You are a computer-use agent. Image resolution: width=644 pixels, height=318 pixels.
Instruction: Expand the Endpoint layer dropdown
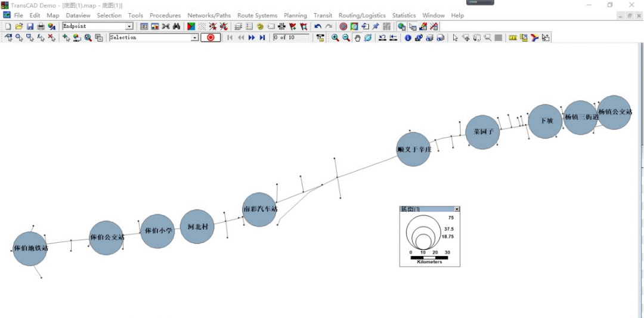pos(129,26)
